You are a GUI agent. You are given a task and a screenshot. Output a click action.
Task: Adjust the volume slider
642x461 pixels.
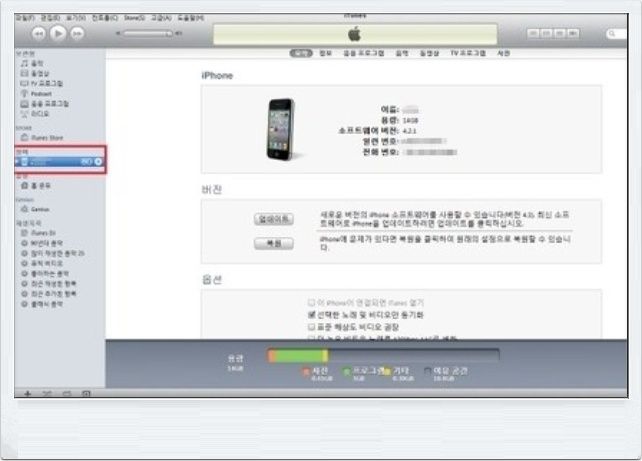coord(148,33)
